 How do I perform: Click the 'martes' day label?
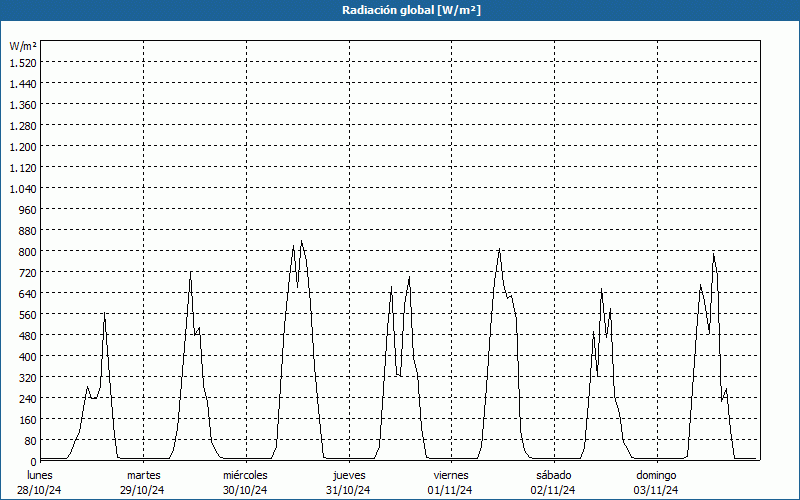(x=143, y=475)
